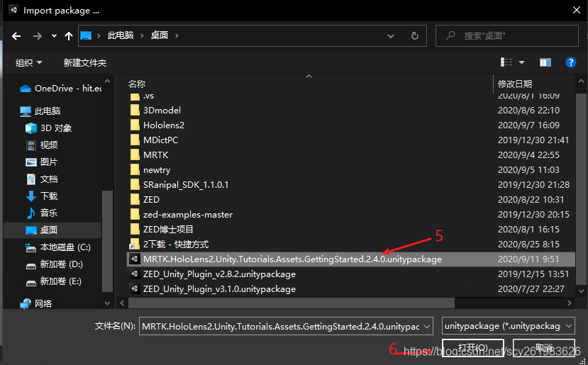Click the 桌面 breadcrumb segment
The image size is (588, 365).
click(x=160, y=35)
